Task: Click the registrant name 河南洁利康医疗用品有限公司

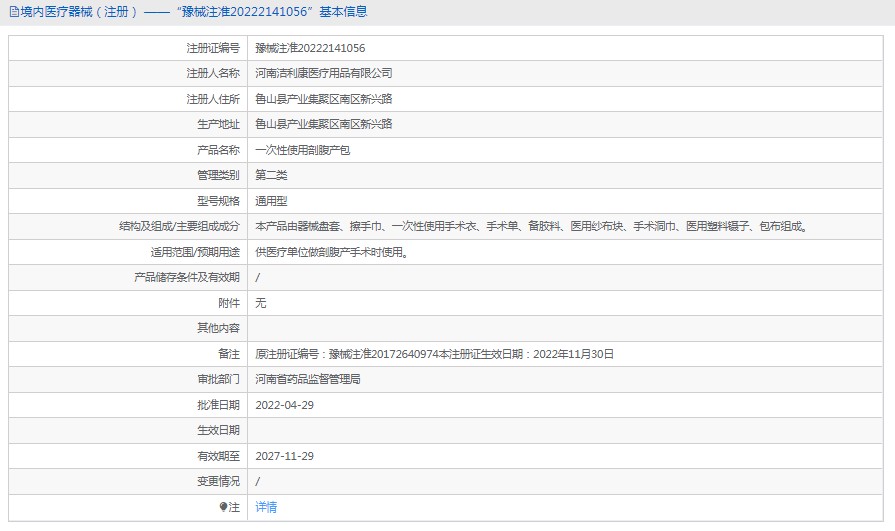Action: tap(324, 74)
